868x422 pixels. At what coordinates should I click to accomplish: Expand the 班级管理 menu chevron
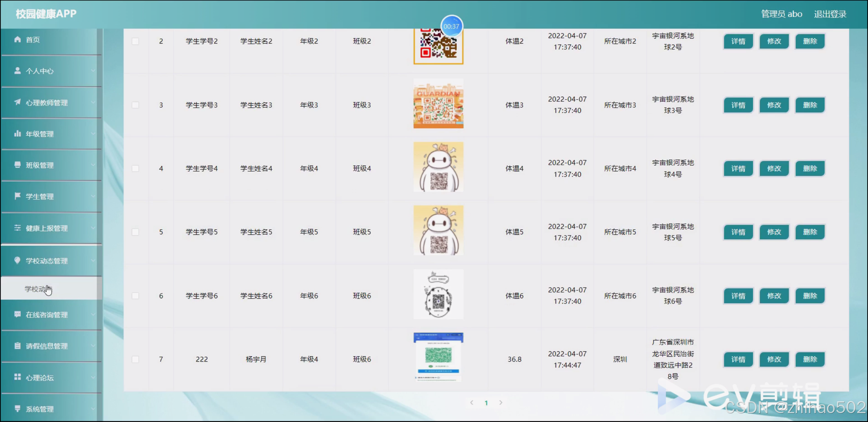(93, 165)
